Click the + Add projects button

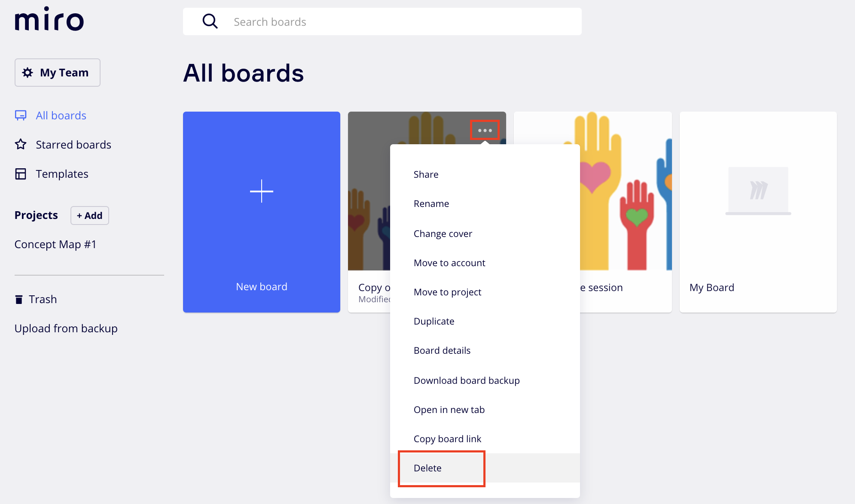(x=90, y=216)
